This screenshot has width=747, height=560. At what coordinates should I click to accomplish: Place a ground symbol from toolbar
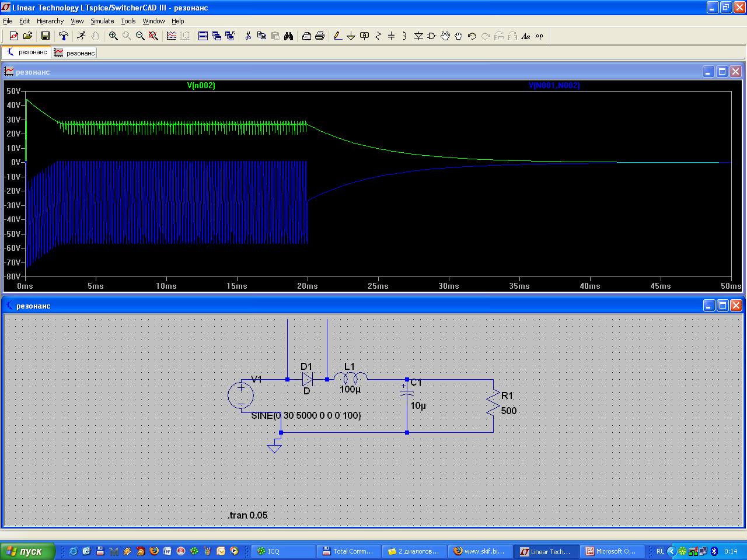coord(351,36)
